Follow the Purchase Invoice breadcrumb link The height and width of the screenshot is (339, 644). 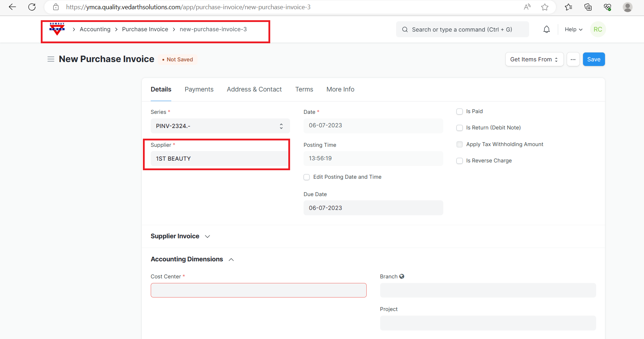(145, 29)
